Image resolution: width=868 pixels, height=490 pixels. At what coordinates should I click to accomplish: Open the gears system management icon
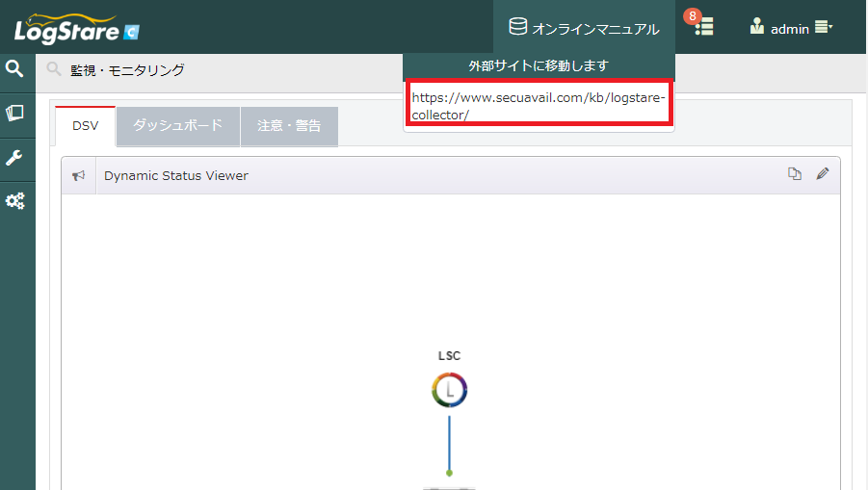(15, 201)
